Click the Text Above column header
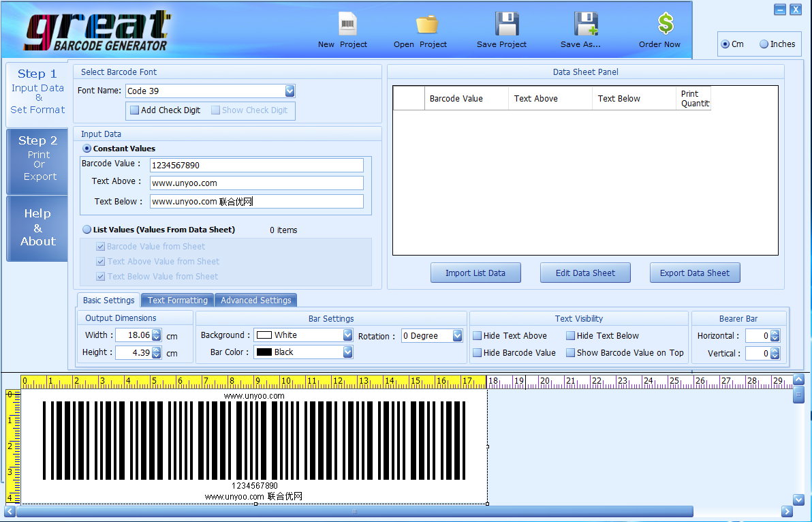The image size is (812, 522). 550,98
